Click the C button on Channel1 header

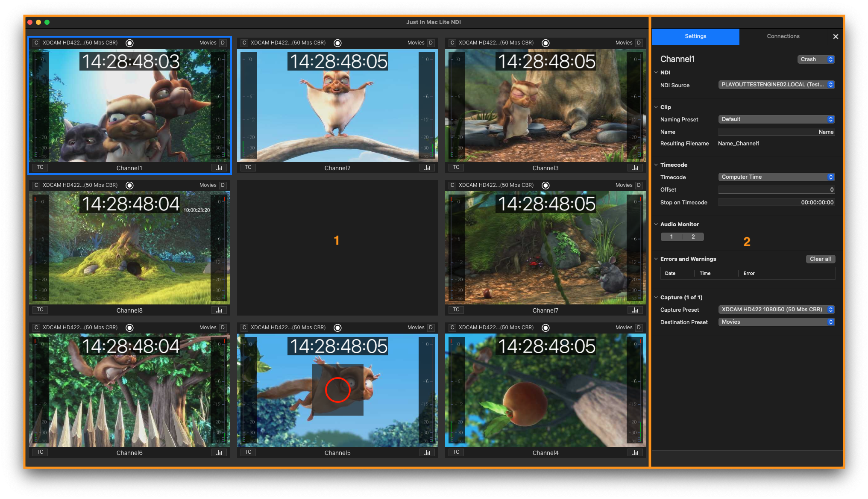pyautogui.click(x=36, y=43)
